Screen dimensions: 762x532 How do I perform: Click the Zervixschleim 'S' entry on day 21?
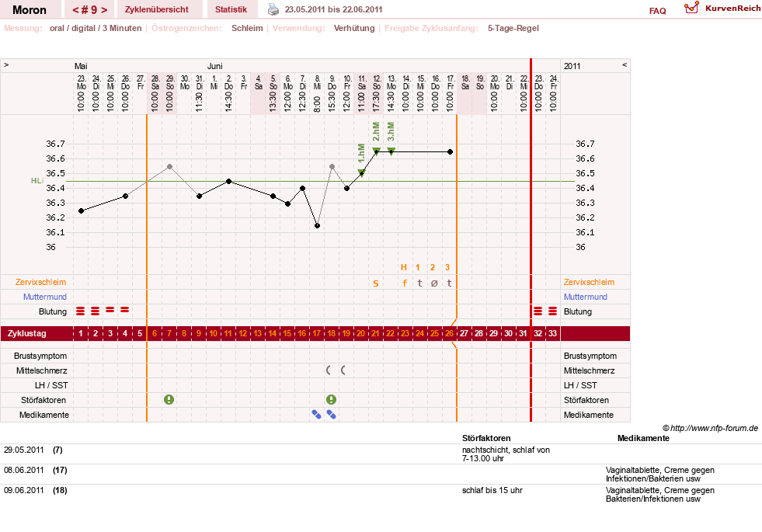376,283
